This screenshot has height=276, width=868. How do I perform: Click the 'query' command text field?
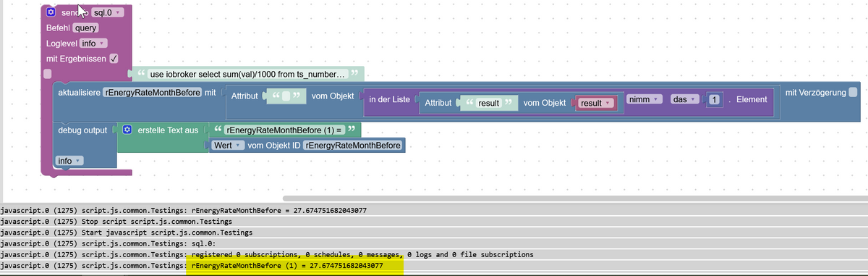(x=86, y=28)
